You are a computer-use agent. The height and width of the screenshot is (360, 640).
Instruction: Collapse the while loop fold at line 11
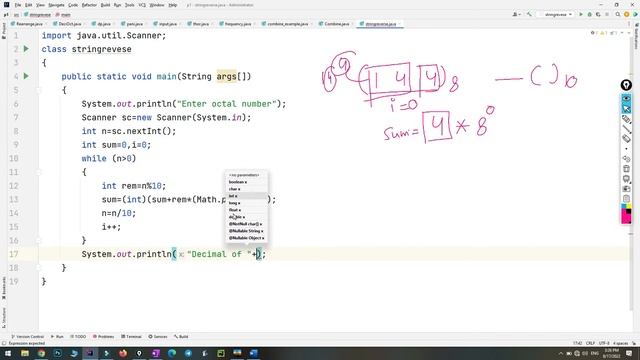pos(39,172)
